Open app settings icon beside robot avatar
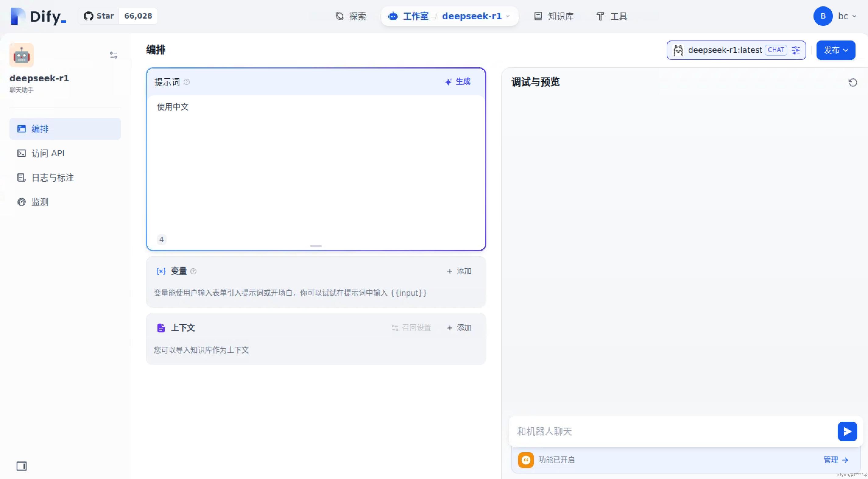Viewport: 868px width, 479px height. click(x=114, y=55)
